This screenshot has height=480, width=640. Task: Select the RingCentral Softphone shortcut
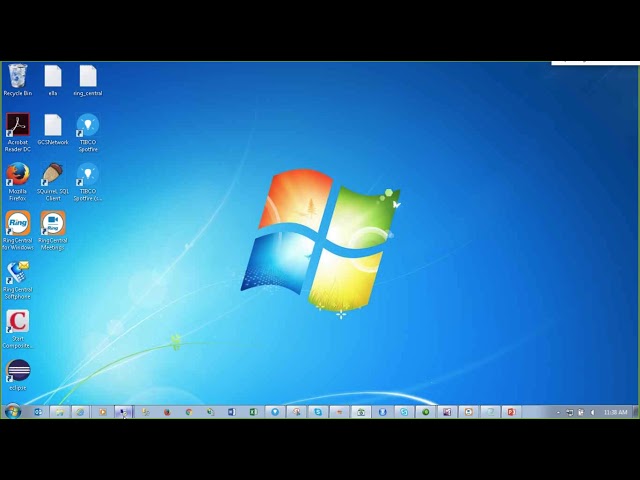click(18, 280)
